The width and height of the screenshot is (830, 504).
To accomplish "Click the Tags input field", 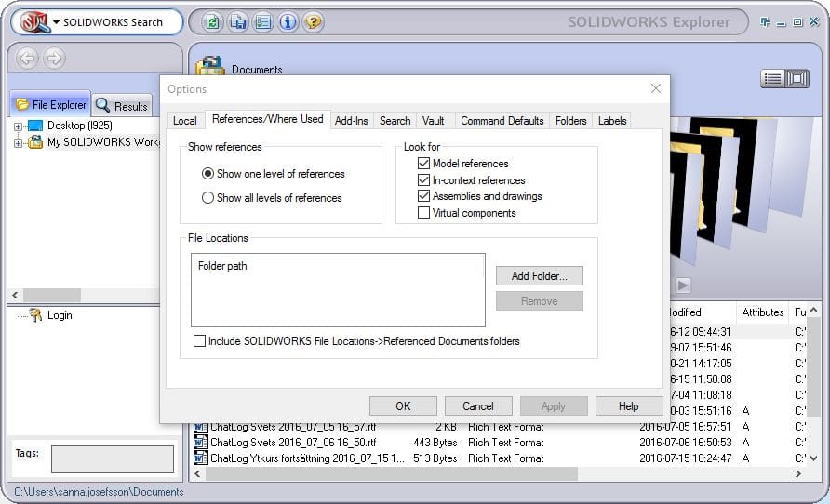I will (x=112, y=458).
